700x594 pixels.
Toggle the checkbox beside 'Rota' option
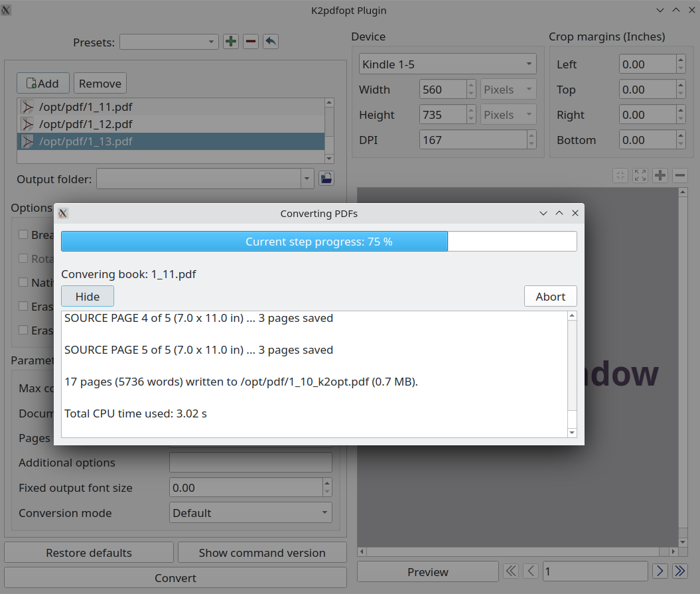pyautogui.click(x=23, y=258)
